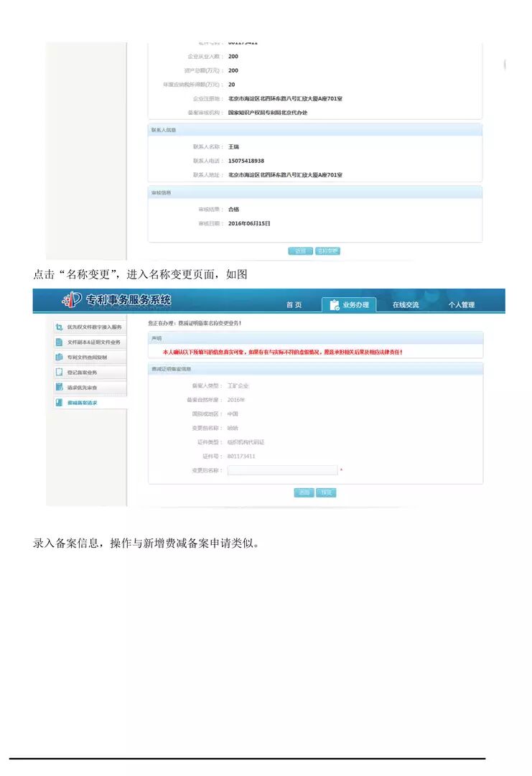Click the 备案人类型 value 工矿企业

[238, 385]
